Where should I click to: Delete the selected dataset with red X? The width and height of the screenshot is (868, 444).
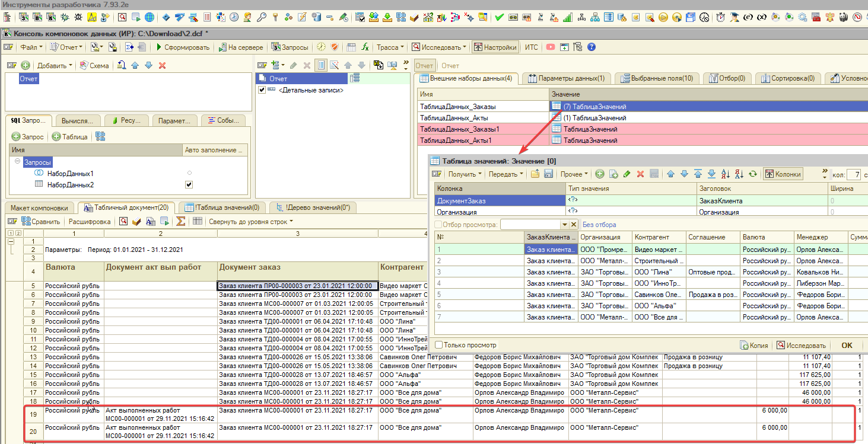coord(162,65)
